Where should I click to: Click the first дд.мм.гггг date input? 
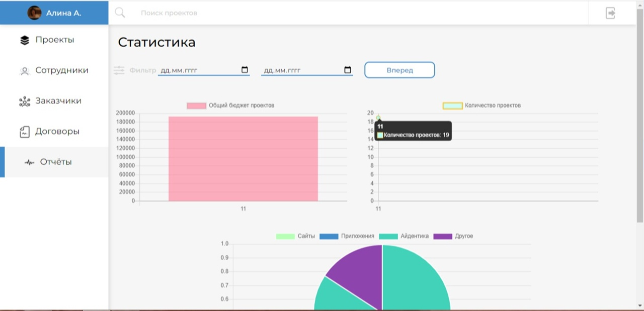click(x=204, y=70)
